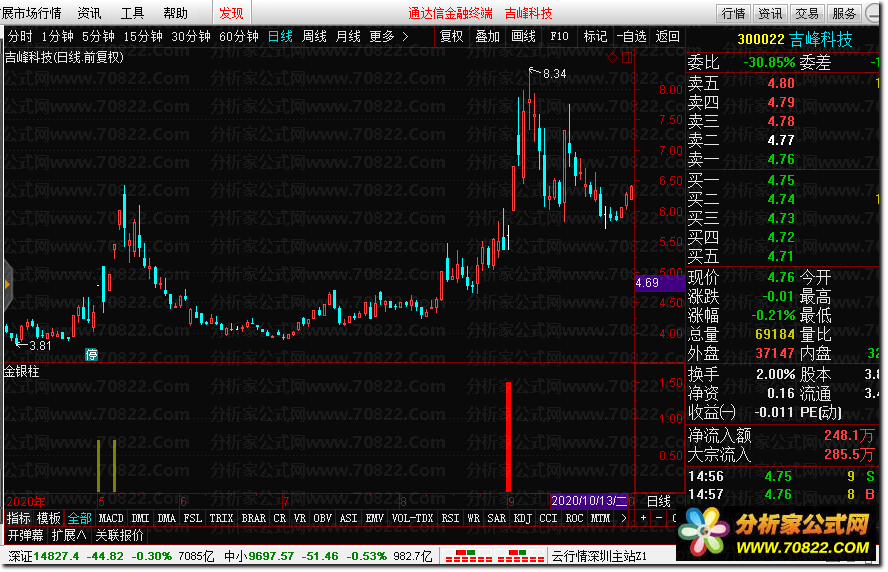888x572 pixels.
Task: Switch the indicator to BRAR
Action: 254,518
